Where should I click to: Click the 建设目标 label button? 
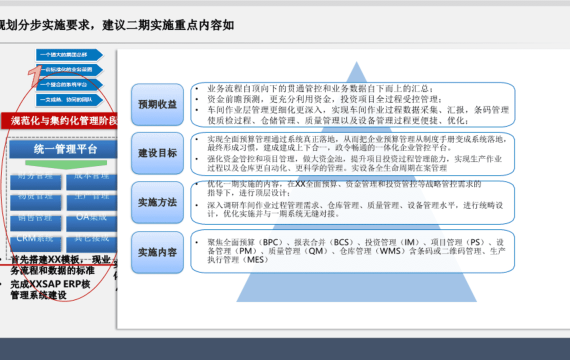tap(157, 153)
